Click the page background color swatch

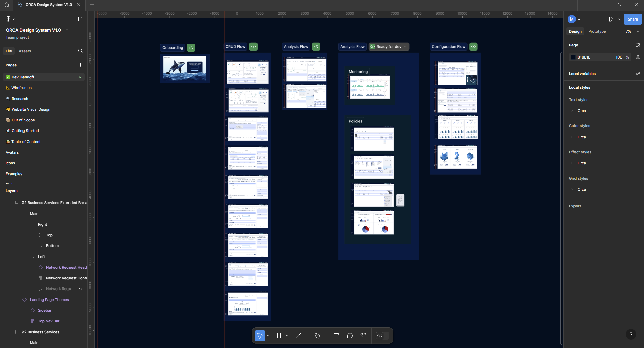pyautogui.click(x=573, y=57)
